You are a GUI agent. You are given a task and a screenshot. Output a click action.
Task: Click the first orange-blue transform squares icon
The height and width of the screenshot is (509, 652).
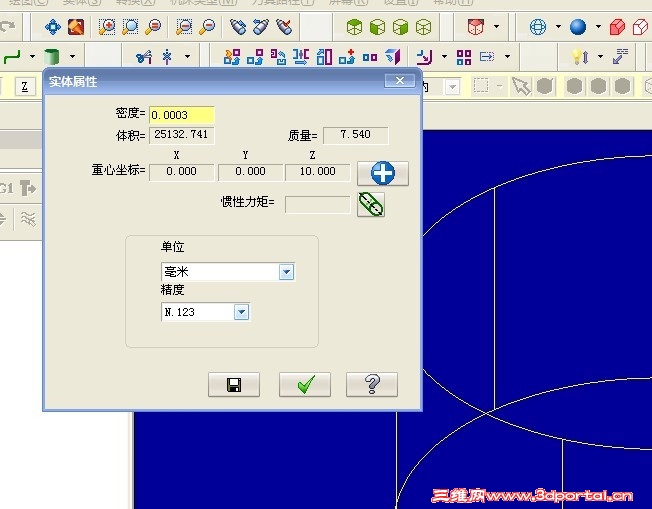pos(232,57)
